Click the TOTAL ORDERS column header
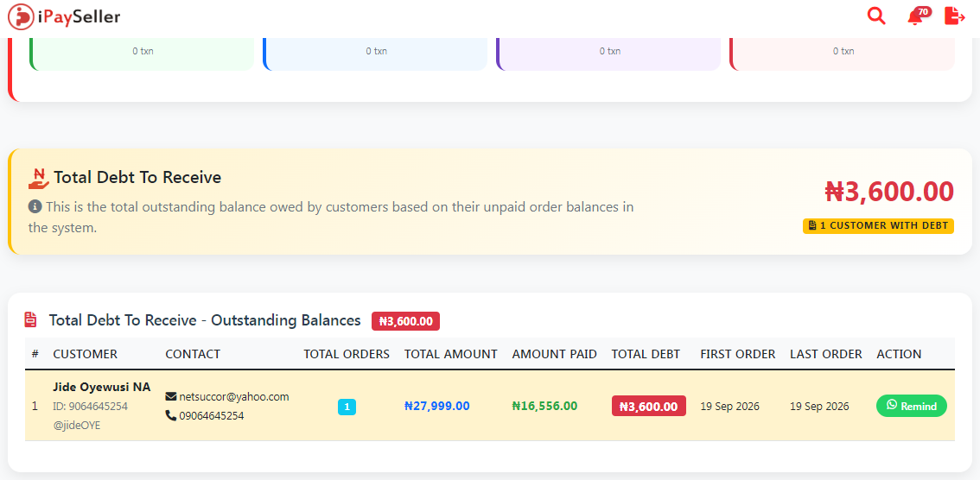This screenshot has width=980, height=480. click(x=347, y=354)
